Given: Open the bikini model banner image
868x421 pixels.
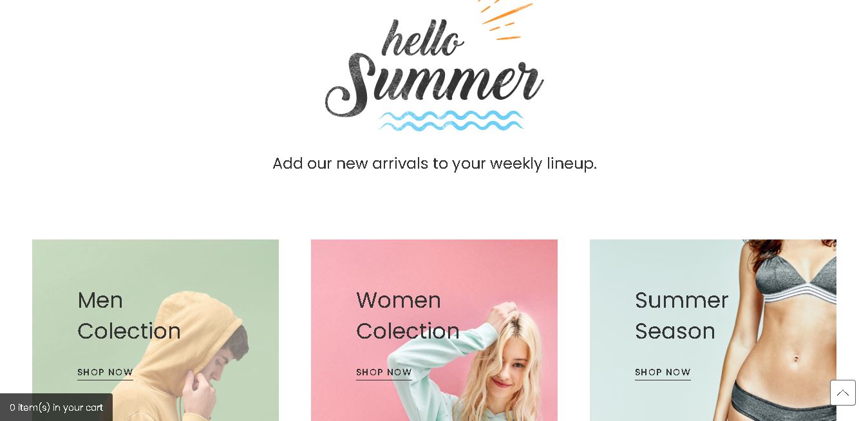Looking at the screenshot, I should click(713, 330).
